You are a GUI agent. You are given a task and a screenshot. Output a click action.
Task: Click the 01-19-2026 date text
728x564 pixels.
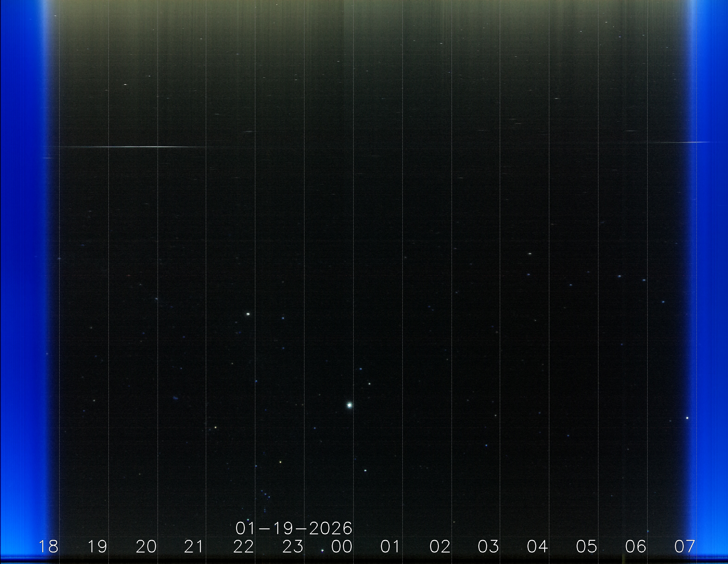pyautogui.click(x=294, y=528)
